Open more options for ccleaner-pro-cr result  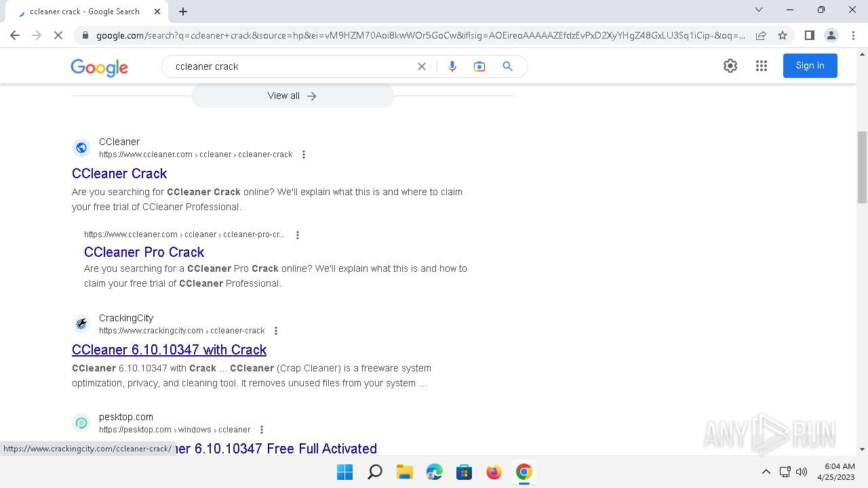coord(298,235)
